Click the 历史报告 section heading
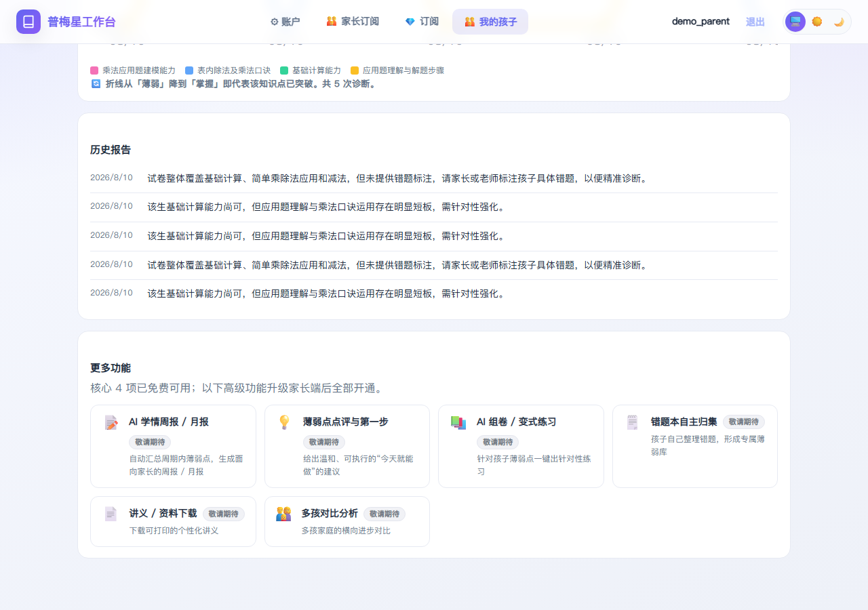Viewport: 868px width, 610px height. point(111,150)
